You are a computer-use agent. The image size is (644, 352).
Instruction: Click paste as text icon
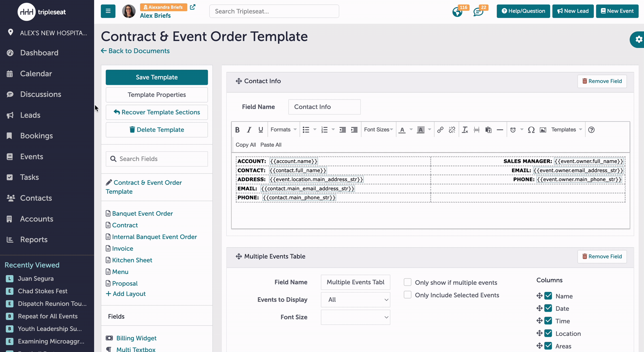(x=488, y=130)
